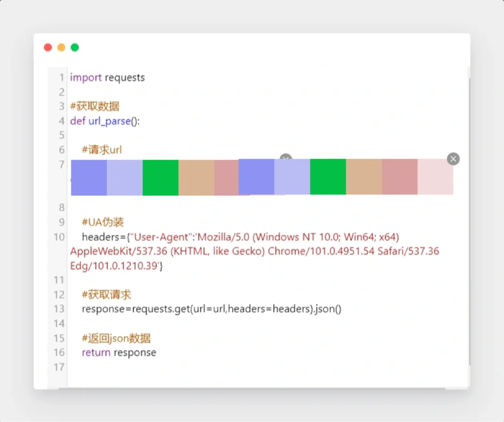Pick the green swatch in the left-hand color strip

pyautogui.click(x=161, y=178)
